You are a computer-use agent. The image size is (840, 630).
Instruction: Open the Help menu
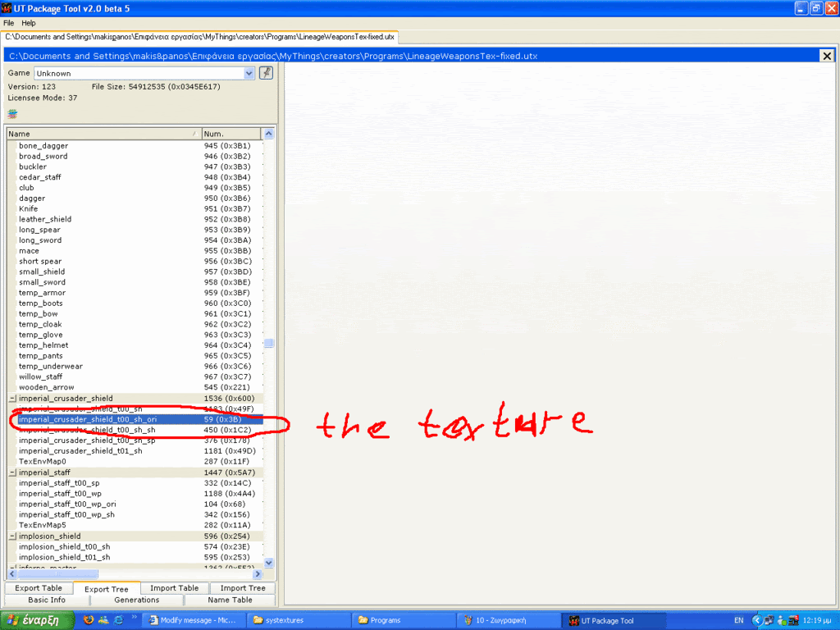tap(29, 23)
